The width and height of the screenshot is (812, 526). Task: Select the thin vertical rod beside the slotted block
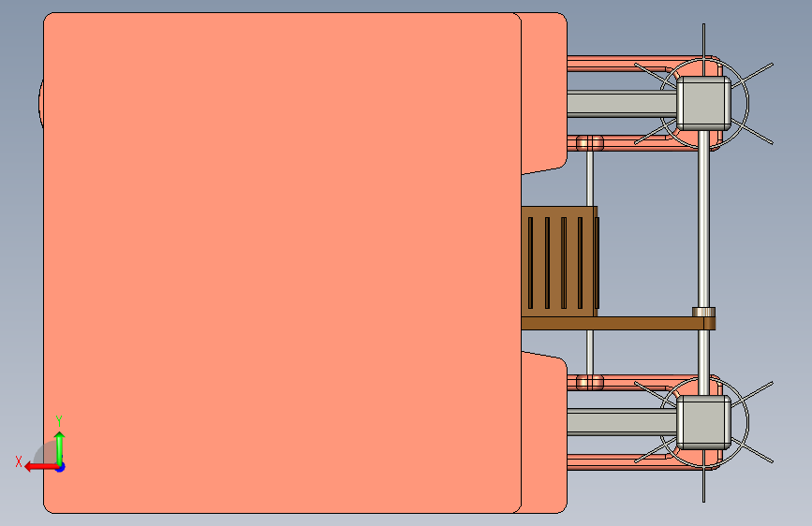pos(590,178)
